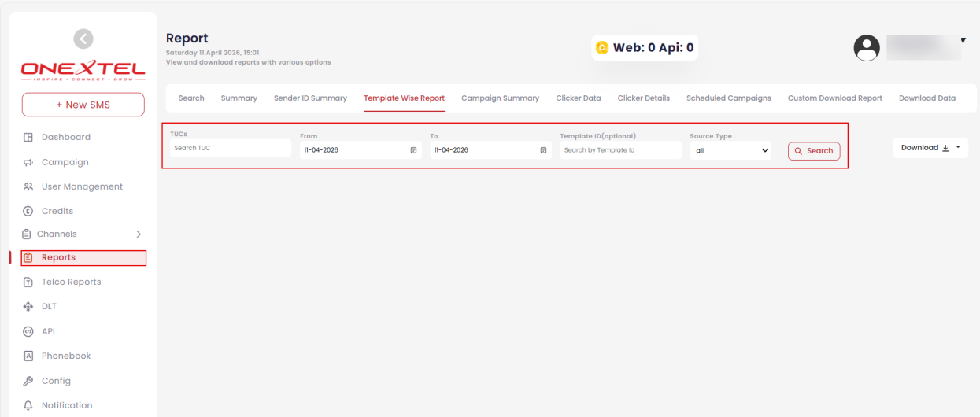Image resolution: width=980 pixels, height=417 pixels.
Task: Open the Custom Download Report tab
Action: coord(835,98)
